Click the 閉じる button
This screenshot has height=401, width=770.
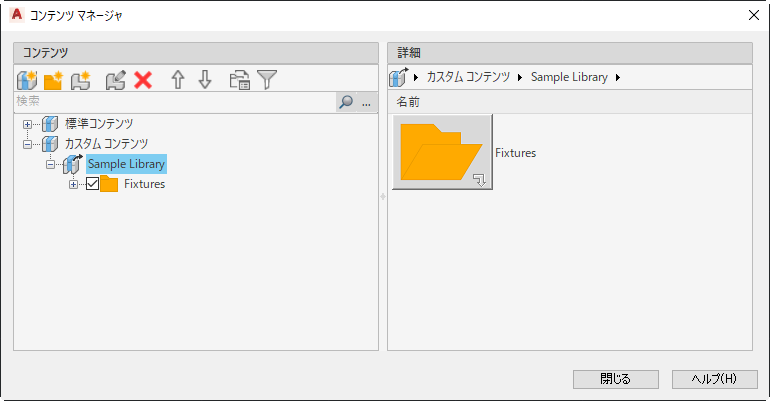615,379
